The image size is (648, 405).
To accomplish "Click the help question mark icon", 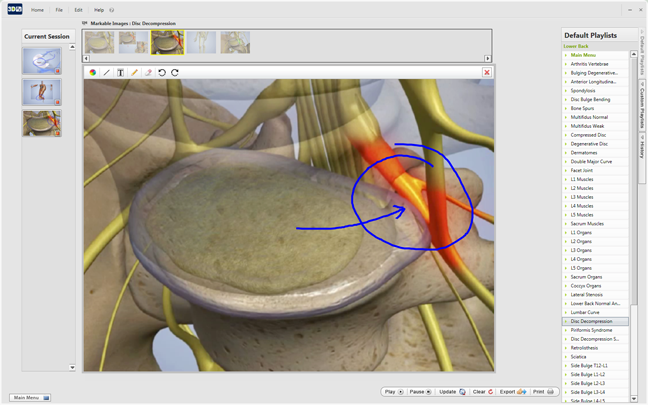I will pyautogui.click(x=112, y=10).
